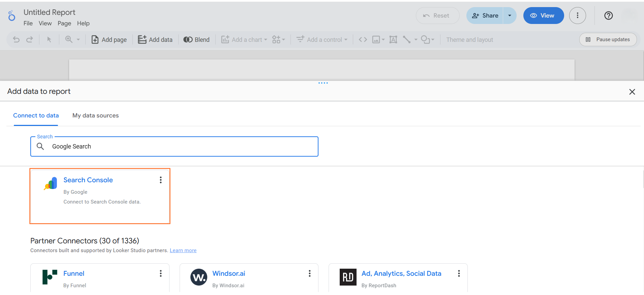Click the panel resize handle dots
The image size is (644, 295).
323,83
